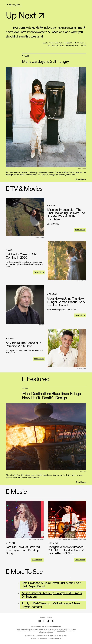Click the Final Destination tower explosion image
The image size is (92, 644).
tap(46, 436)
